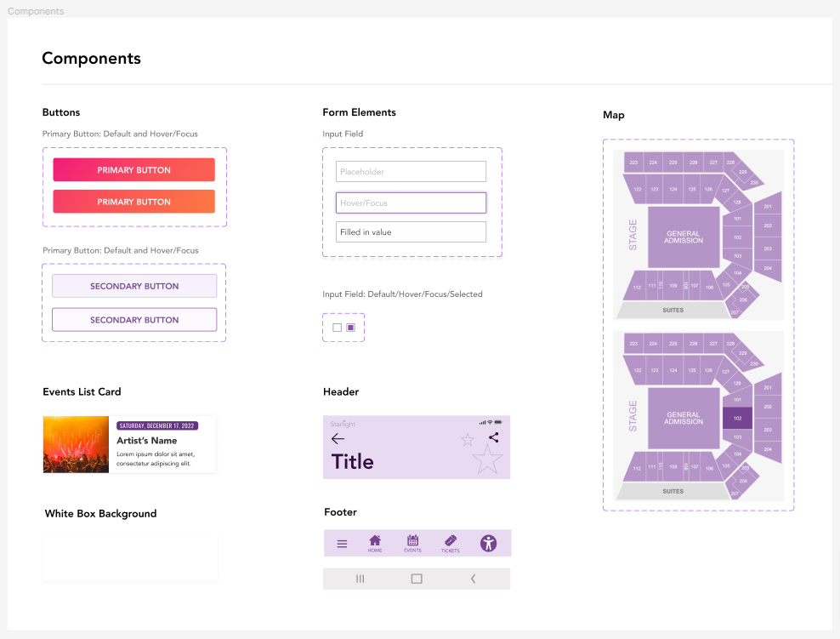Tap the Android recent apps icon
This screenshot has height=639, width=840.
(360, 579)
